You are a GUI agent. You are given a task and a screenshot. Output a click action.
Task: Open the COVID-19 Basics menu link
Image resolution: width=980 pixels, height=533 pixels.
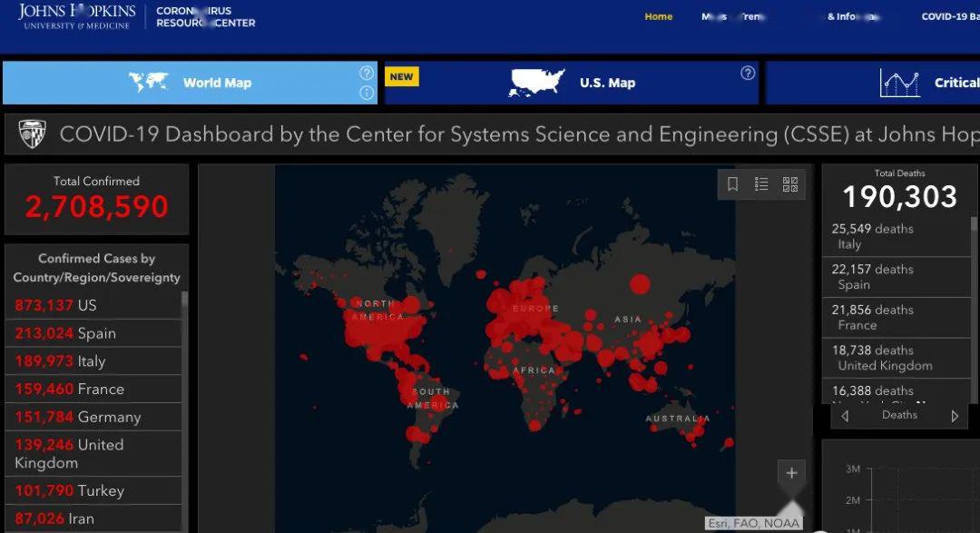949,16
